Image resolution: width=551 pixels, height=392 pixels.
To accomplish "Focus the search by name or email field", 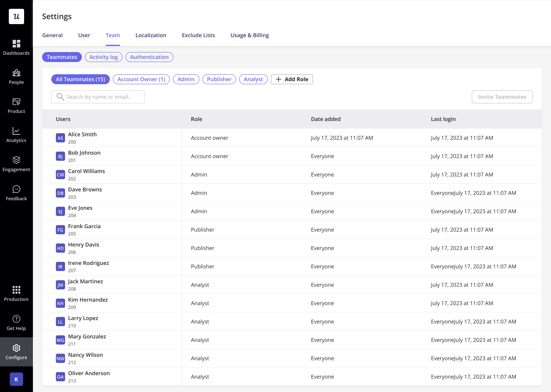I will click(x=98, y=97).
